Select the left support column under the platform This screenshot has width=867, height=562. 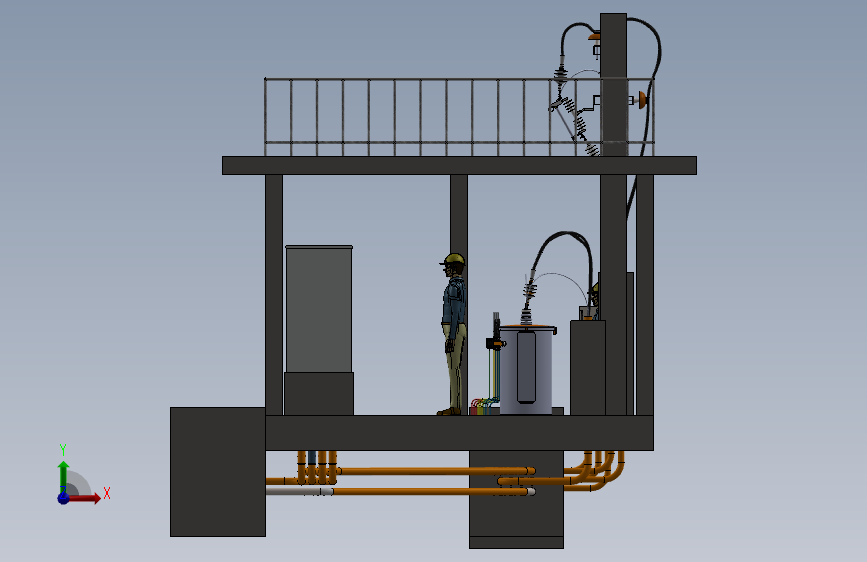coord(274,294)
